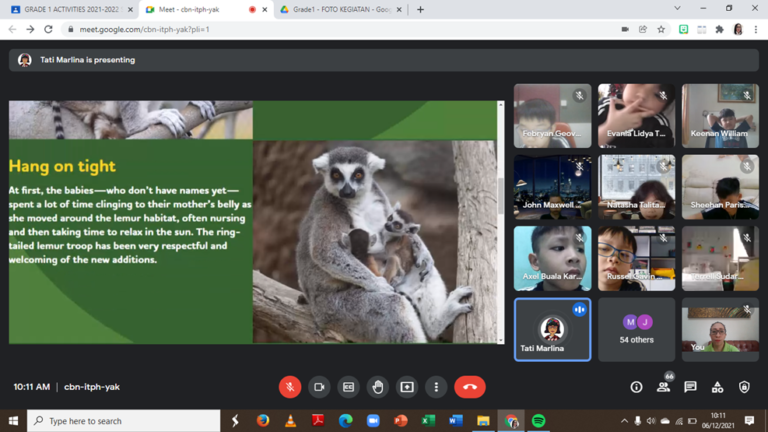768x432 pixels.
Task: Open the three-dot more options menu
Action: [436, 387]
